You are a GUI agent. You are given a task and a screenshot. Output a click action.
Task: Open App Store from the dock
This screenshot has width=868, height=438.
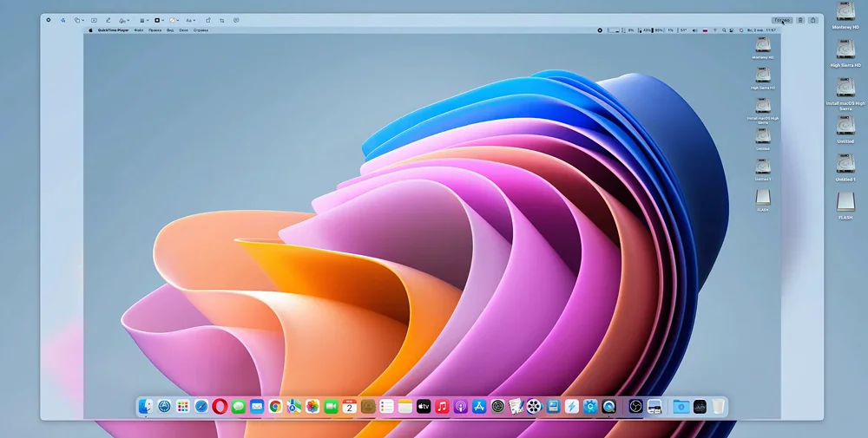[x=479, y=407]
